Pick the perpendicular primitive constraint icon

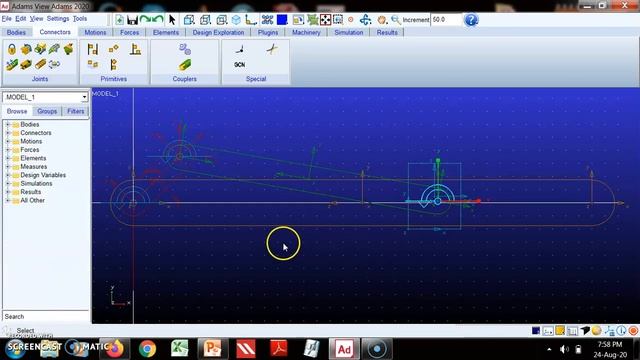point(136,49)
